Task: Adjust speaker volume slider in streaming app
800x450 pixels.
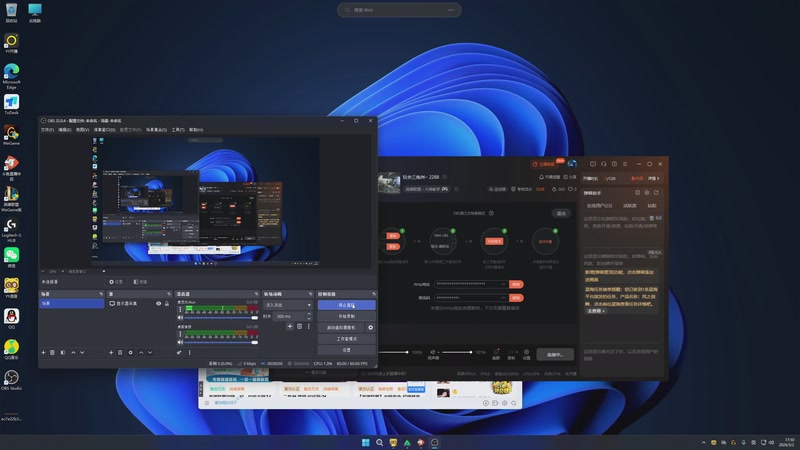Action: [457, 352]
